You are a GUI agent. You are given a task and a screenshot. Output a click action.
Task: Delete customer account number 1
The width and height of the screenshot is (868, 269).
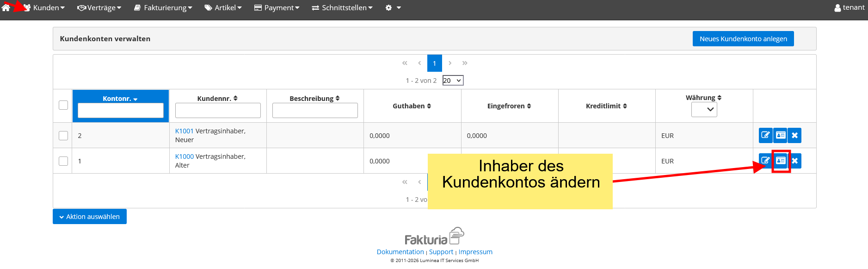point(794,161)
